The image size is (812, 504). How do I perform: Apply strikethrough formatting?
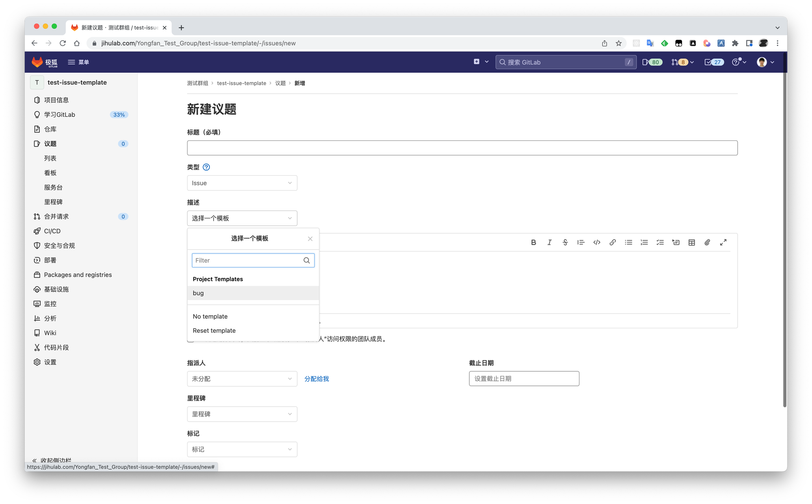(565, 242)
